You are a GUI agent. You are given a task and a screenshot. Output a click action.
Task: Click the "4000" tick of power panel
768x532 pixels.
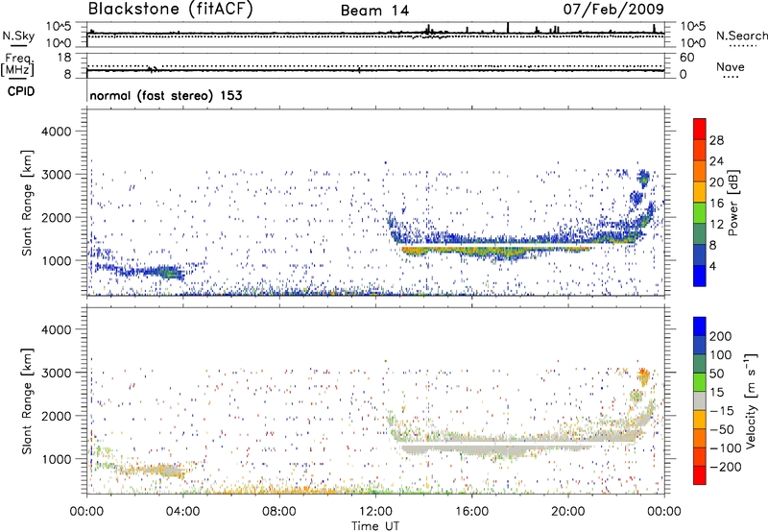(x=56, y=132)
